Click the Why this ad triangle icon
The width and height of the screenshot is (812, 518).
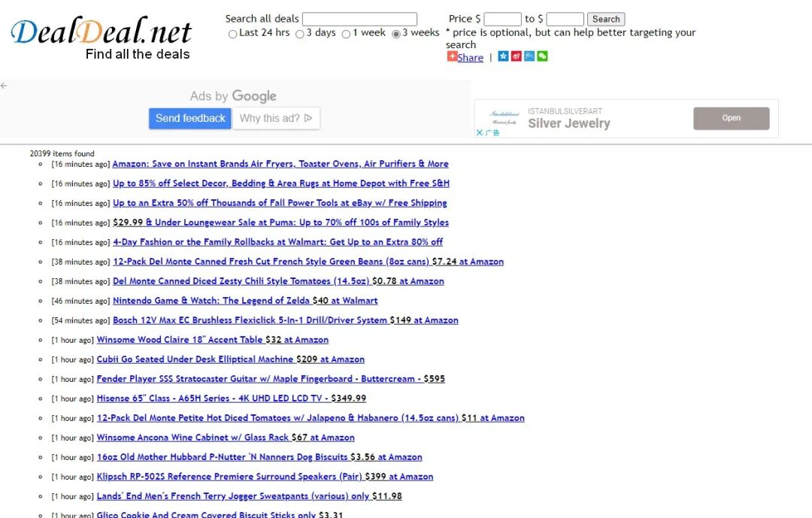[x=308, y=118]
